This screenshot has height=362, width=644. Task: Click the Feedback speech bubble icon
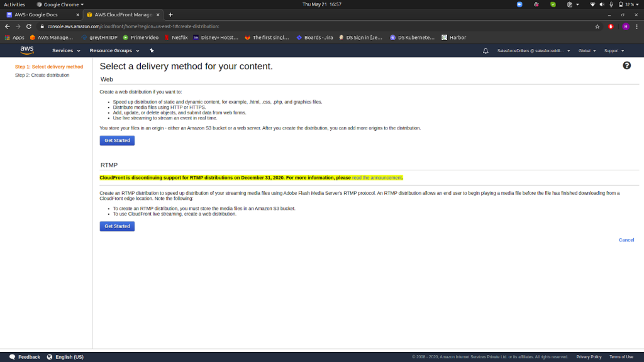[13, 357]
